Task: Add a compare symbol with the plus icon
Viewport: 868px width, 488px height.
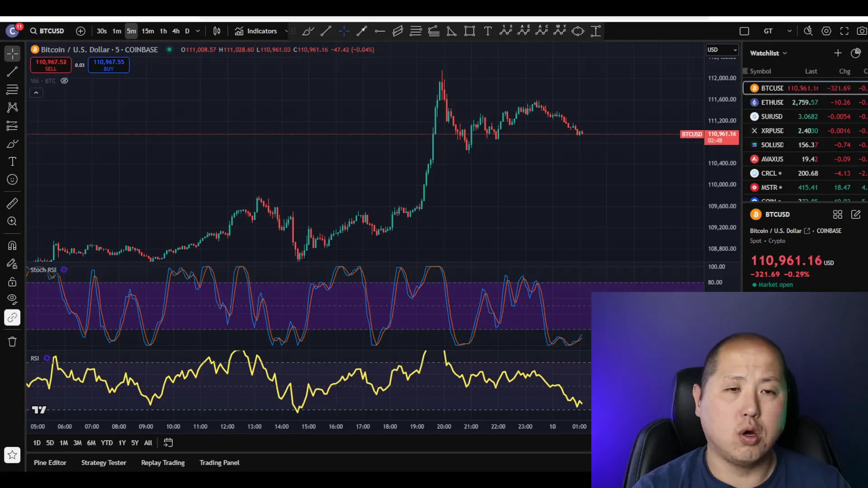Action: (80, 31)
